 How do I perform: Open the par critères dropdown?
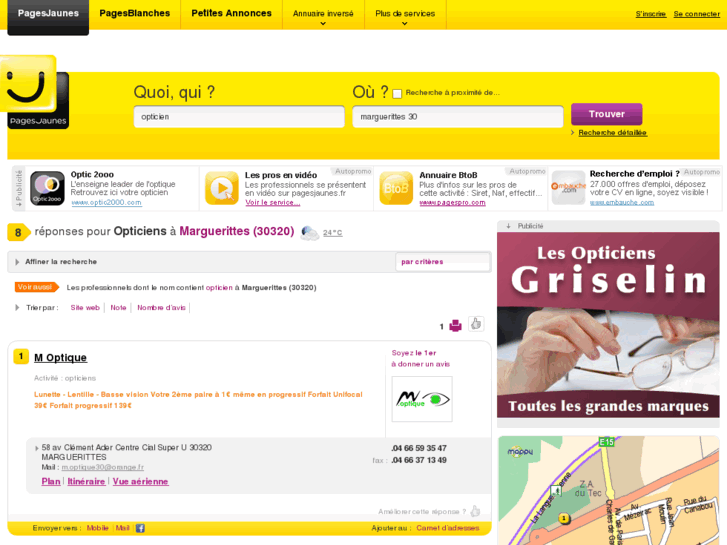coord(443,262)
